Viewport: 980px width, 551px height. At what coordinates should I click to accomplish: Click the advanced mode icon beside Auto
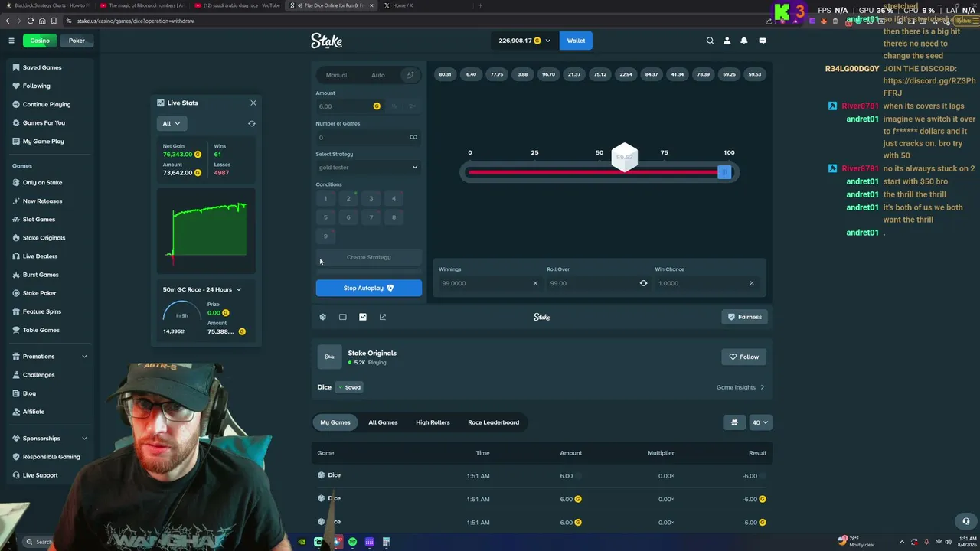coord(410,75)
